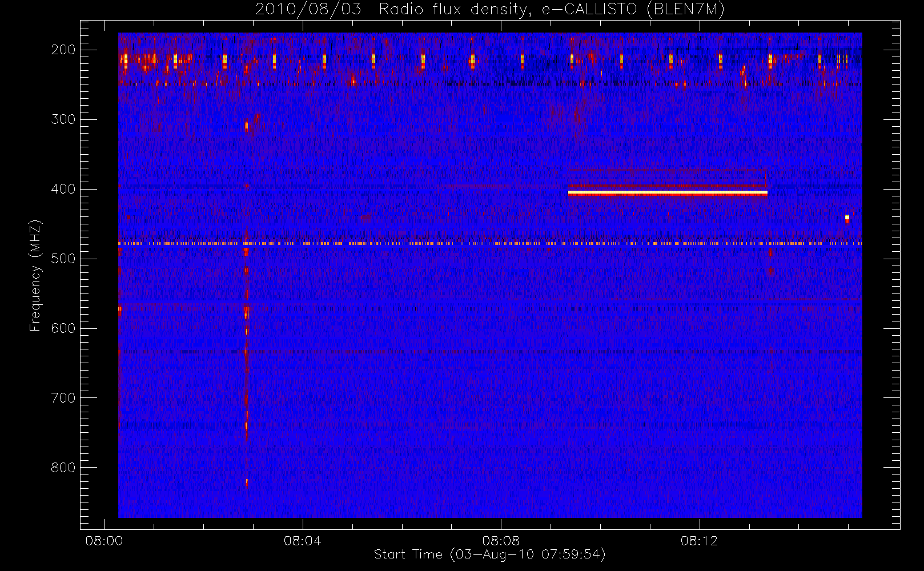Click the 500 frequency tick label
Screen dimensions: 924x571
(63, 259)
